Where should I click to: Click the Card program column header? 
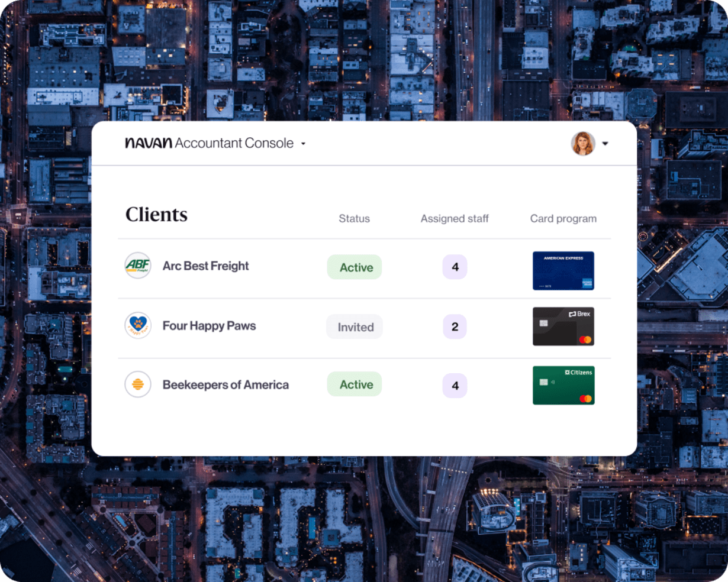point(563,219)
